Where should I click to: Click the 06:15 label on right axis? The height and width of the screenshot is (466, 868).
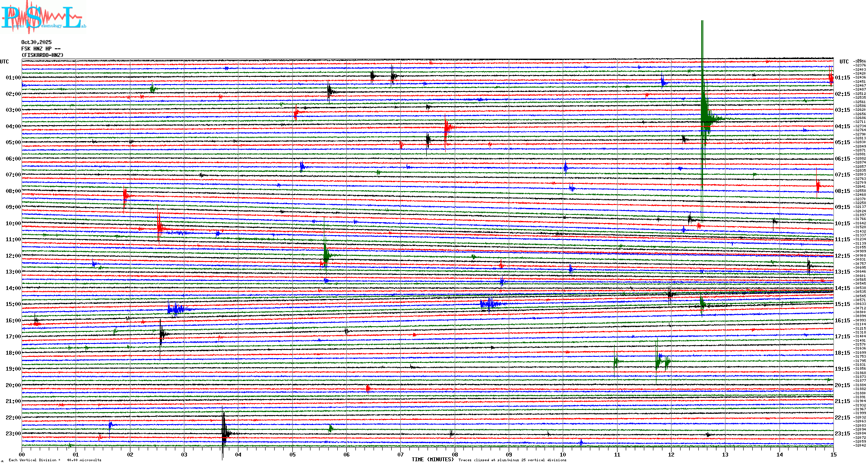point(842,159)
